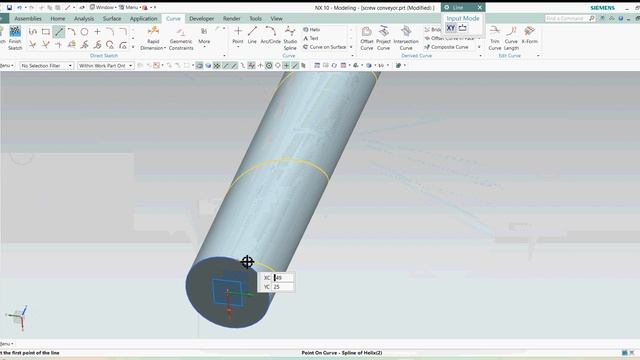Screen dimensions: 640x360
Task: Open the No Selection Filter dropdown
Action: [47, 65]
